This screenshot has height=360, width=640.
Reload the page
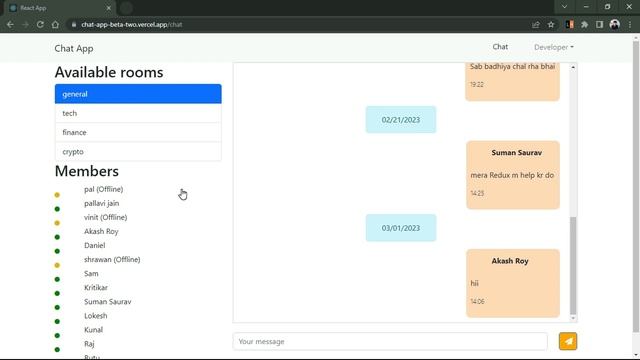tap(40, 24)
